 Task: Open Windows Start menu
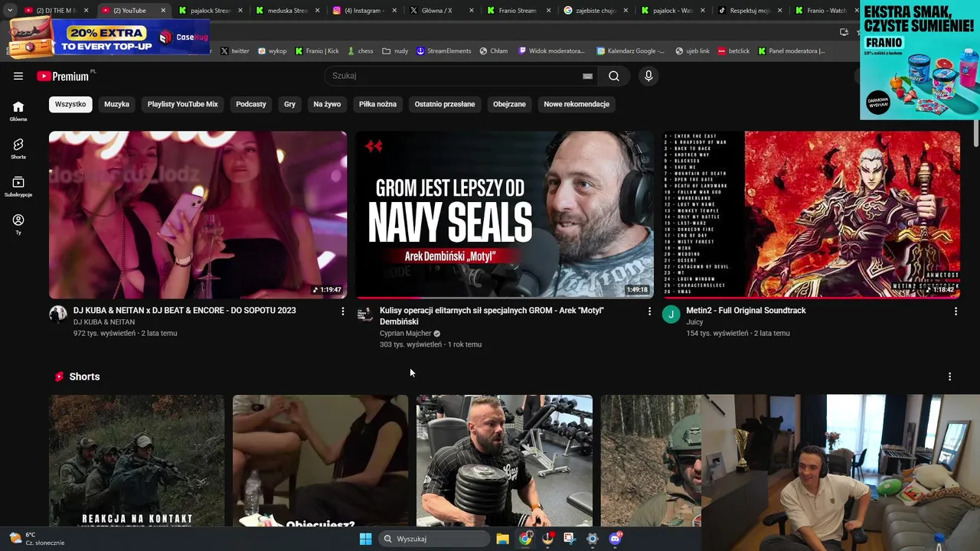point(366,539)
